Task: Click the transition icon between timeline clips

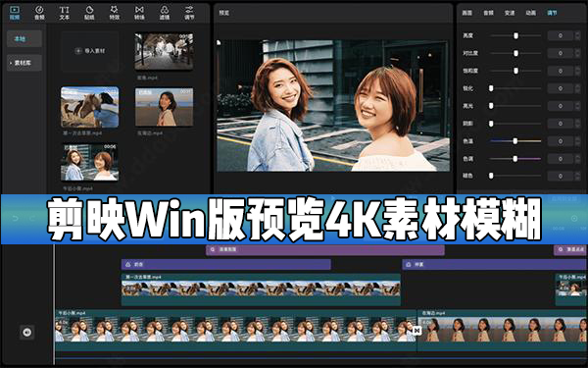Action: click(x=417, y=331)
